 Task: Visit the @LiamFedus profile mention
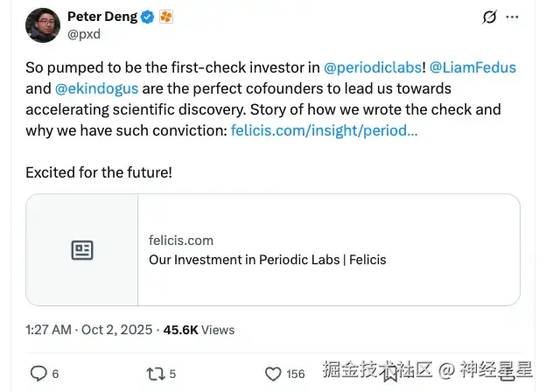click(474, 66)
